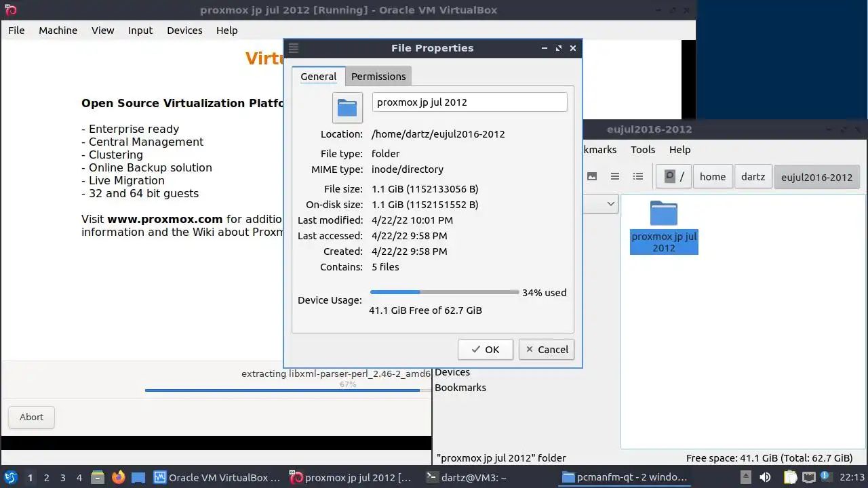The width and height of the screenshot is (868, 488).
Task: Click the panel clock showing 22:13
Action: coord(852,477)
